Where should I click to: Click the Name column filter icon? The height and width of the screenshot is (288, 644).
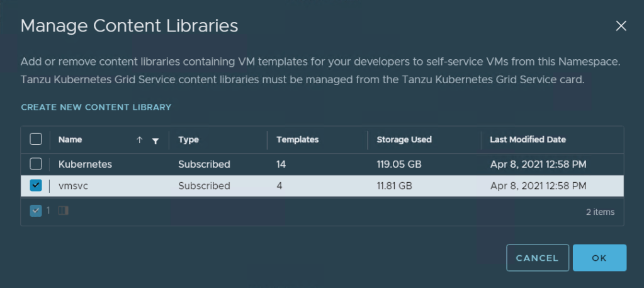(x=155, y=141)
